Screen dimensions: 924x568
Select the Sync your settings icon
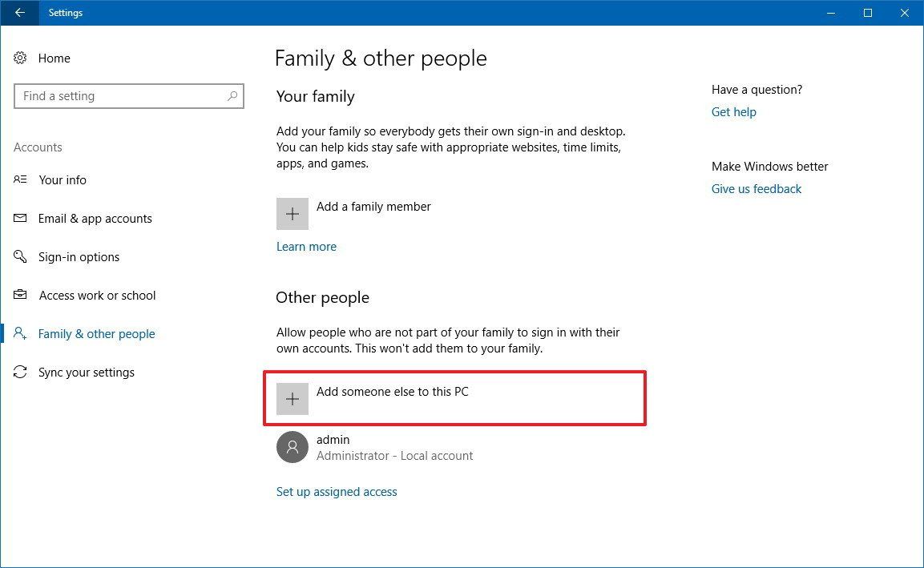click(x=21, y=372)
